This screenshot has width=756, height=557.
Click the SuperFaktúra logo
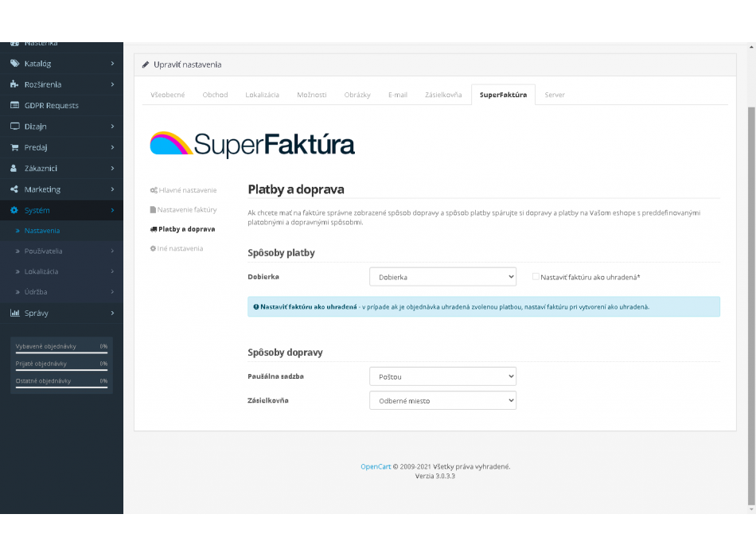[252, 144]
